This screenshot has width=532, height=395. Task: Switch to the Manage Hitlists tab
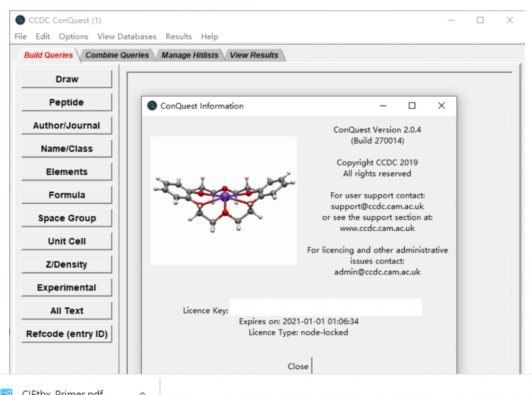point(190,55)
